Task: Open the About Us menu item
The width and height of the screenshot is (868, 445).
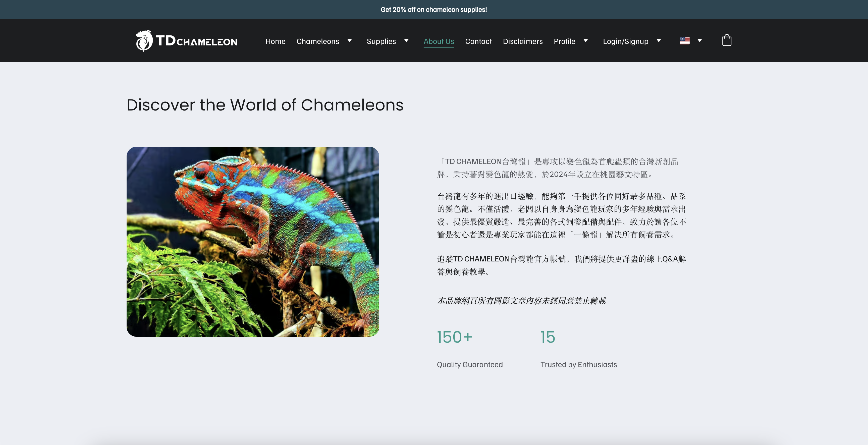Action: (x=438, y=41)
